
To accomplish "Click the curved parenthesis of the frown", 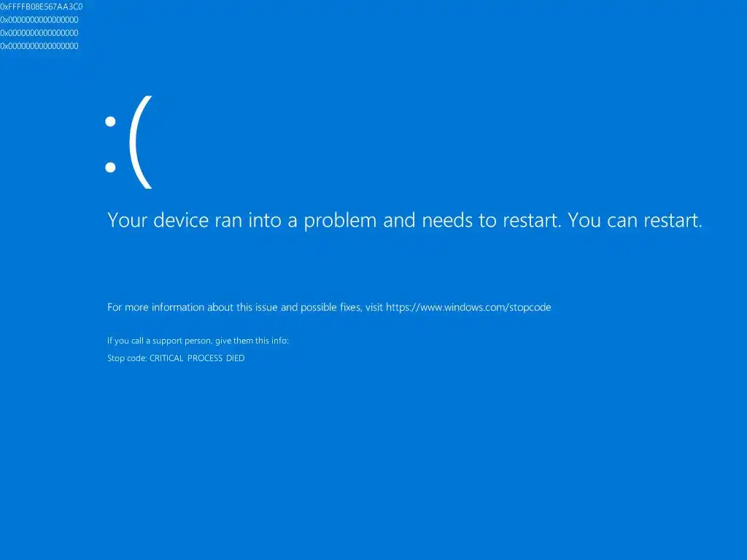I will [x=141, y=142].
